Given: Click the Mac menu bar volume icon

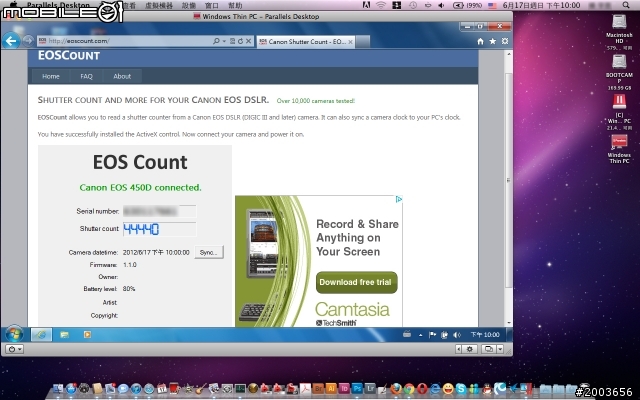Looking at the screenshot, I should point(441,5).
